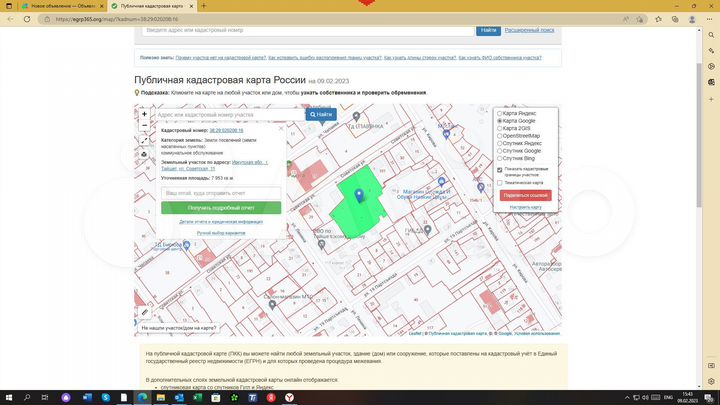720x405 pixels.
Task: Open the tab actions menu icon
Action: point(9,6)
